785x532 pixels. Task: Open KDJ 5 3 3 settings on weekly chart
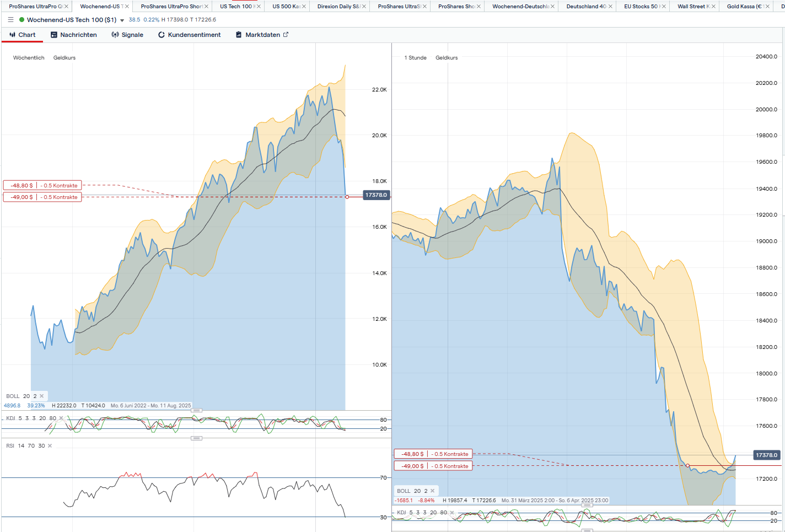31,418
